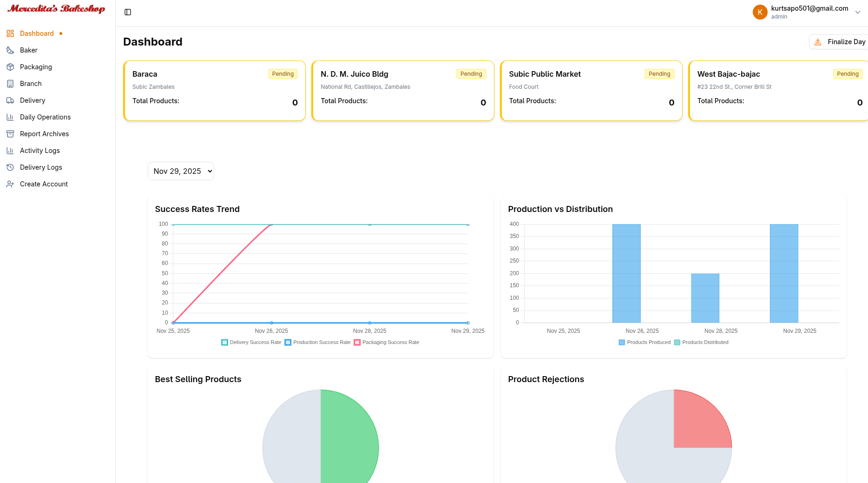Click the Create Account user icon

coord(10,184)
